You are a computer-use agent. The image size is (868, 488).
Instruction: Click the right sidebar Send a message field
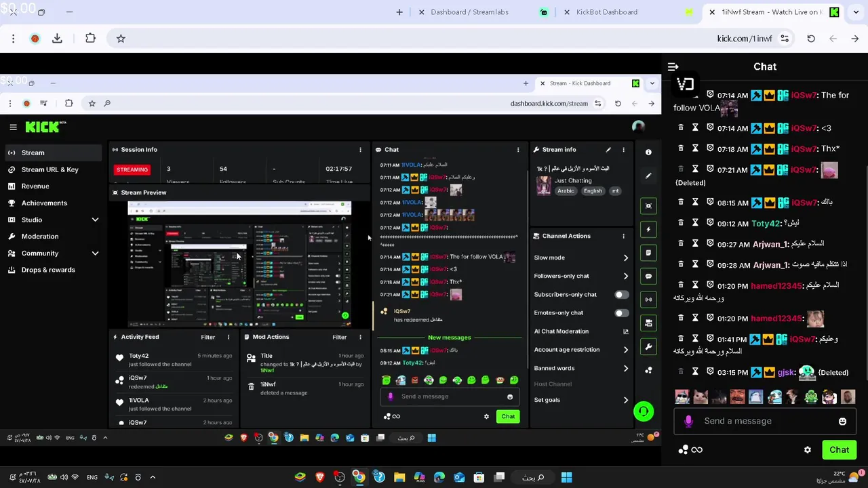click(764, 421)
